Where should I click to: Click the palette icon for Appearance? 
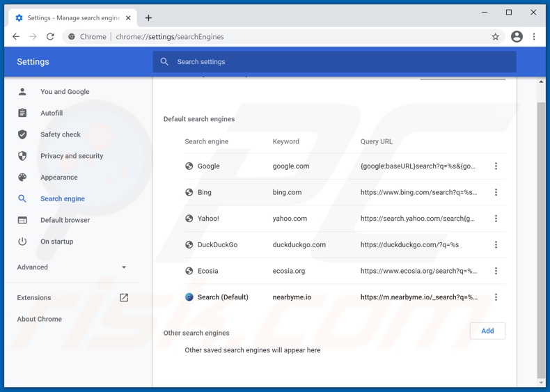[22, 178]
